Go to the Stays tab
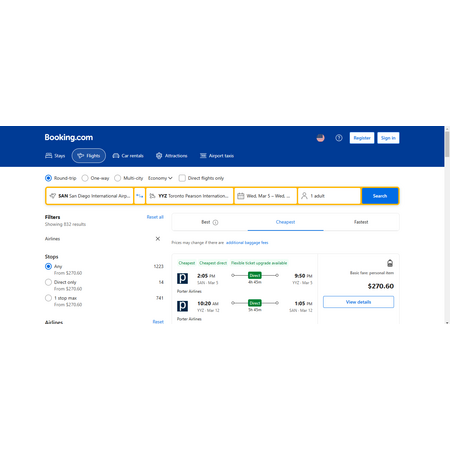Viewport: 450px width, 450px height. click(55, 156)
